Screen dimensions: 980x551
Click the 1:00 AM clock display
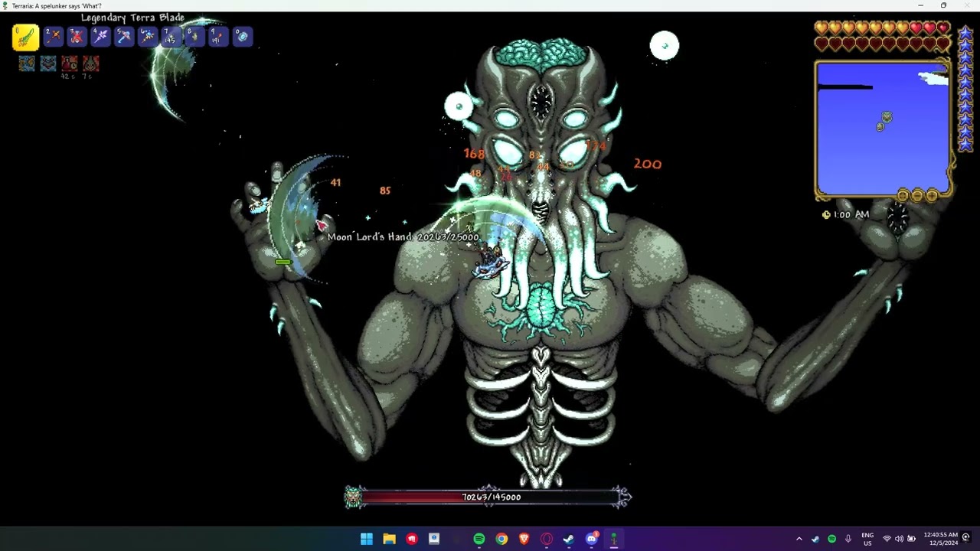coord(845,215)
